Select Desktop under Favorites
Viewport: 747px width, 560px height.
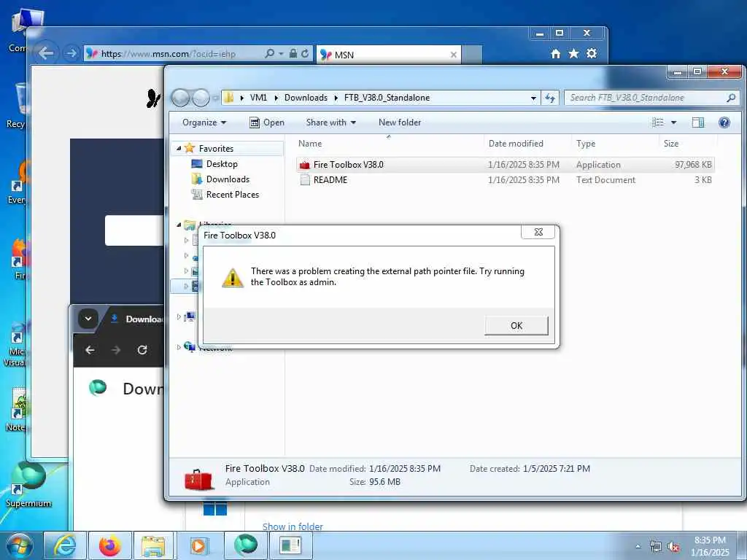pyautogui.click(x=222, y=164)
